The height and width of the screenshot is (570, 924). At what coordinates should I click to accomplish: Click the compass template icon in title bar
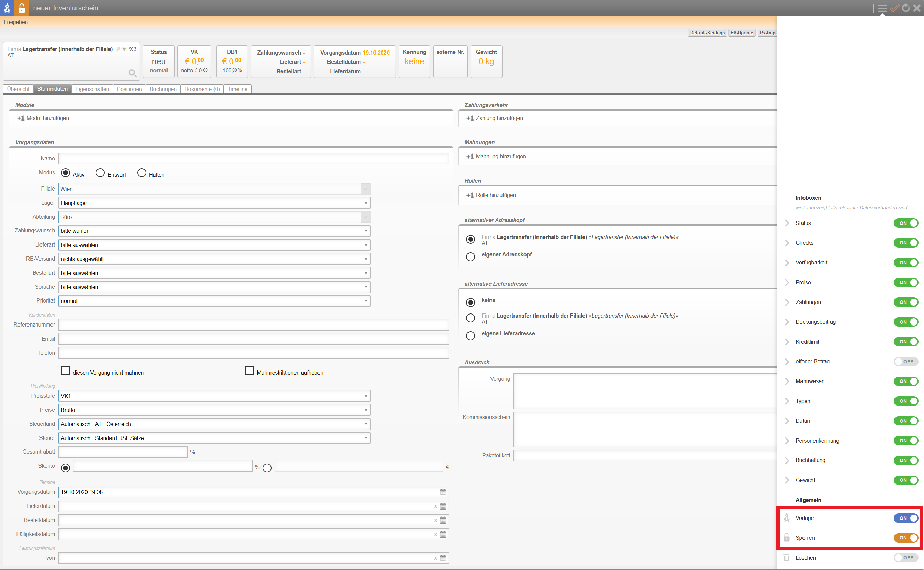(x=7, y=8)
